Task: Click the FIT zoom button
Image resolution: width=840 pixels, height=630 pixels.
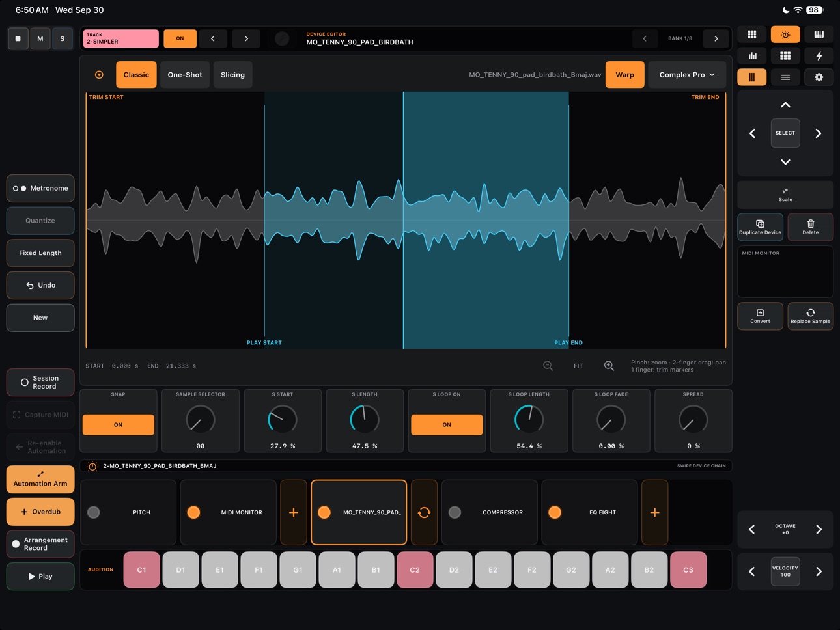Action: tap(578, 366)
